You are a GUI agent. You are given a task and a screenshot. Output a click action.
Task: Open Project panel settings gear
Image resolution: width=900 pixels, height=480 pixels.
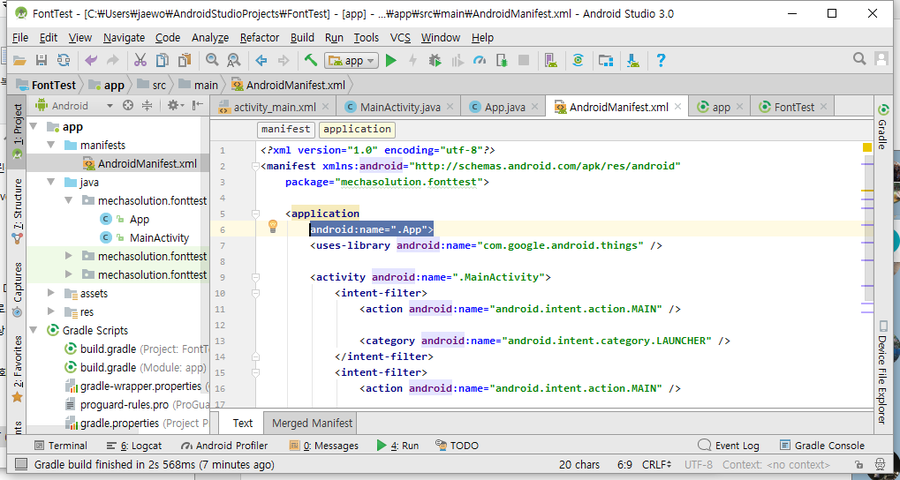coord(175,105)
